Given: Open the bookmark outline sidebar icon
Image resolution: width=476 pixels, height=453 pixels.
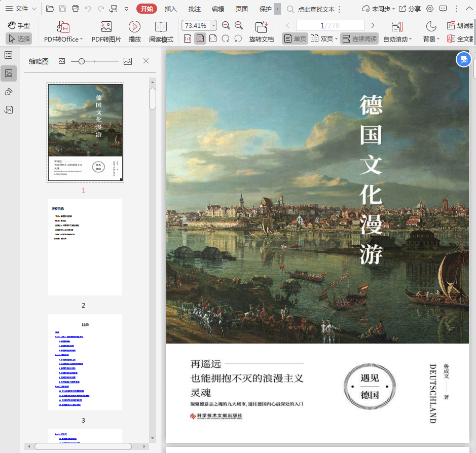Looking at the screenshot, I should tap(9, 55).
